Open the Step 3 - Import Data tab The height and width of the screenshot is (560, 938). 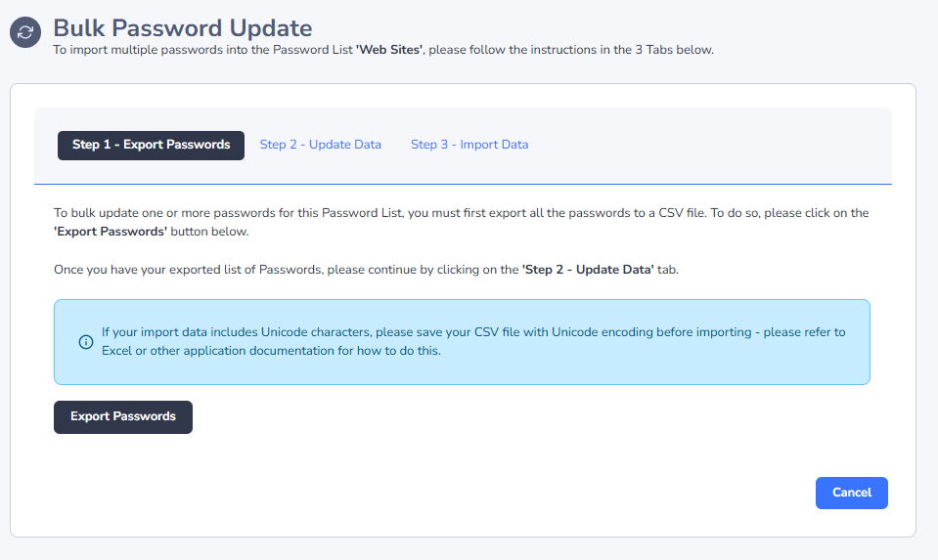(469, 145)
